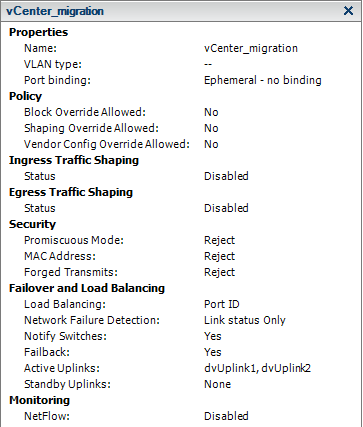Image resolution: width=363 pixels, height=427 pixels.
Task: Select the Security section heading
Action: click(x=32, y=224)
